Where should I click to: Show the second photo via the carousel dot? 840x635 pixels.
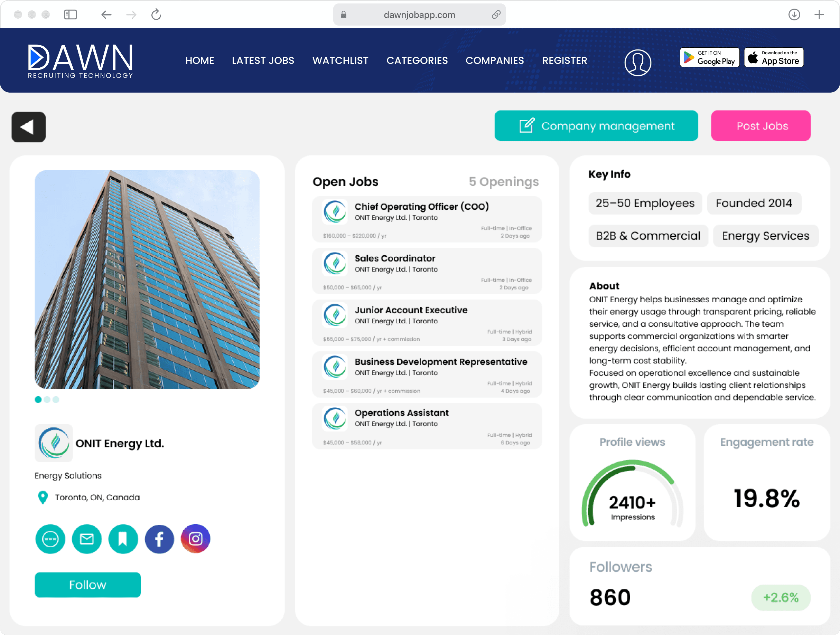[x=47, y=399]
